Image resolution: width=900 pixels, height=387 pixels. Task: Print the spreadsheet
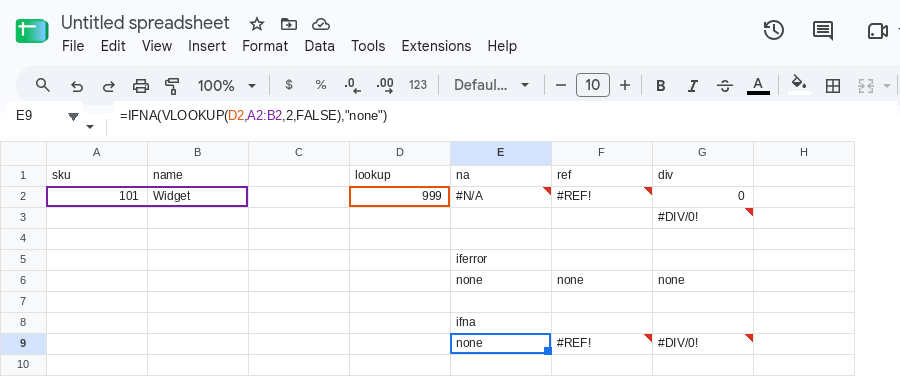coord(141,86)
